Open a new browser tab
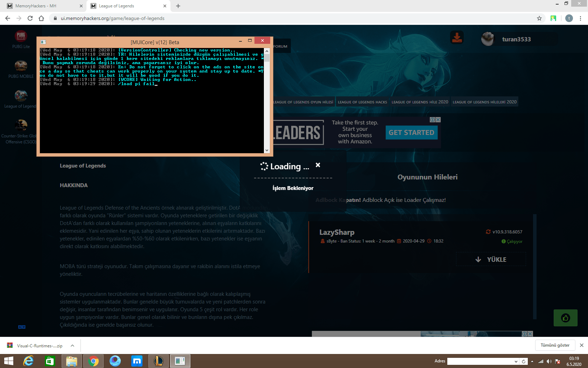The image size is (588, 368). 178,6
